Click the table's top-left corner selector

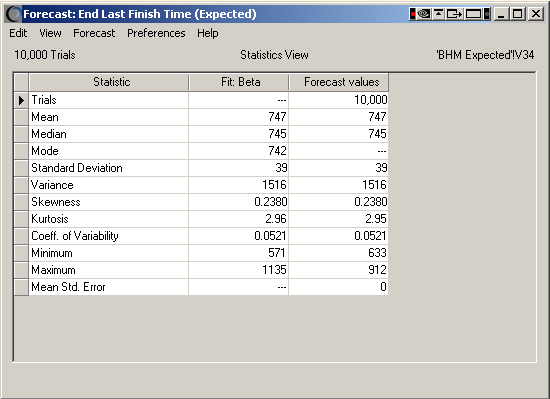click(x=21, y=82)
